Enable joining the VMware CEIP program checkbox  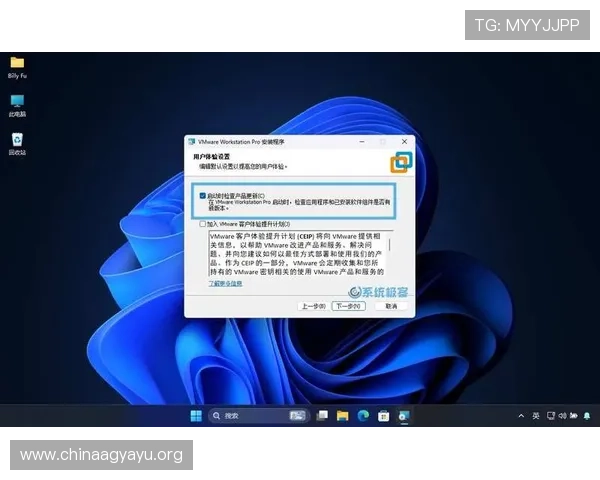pos(202,224)
